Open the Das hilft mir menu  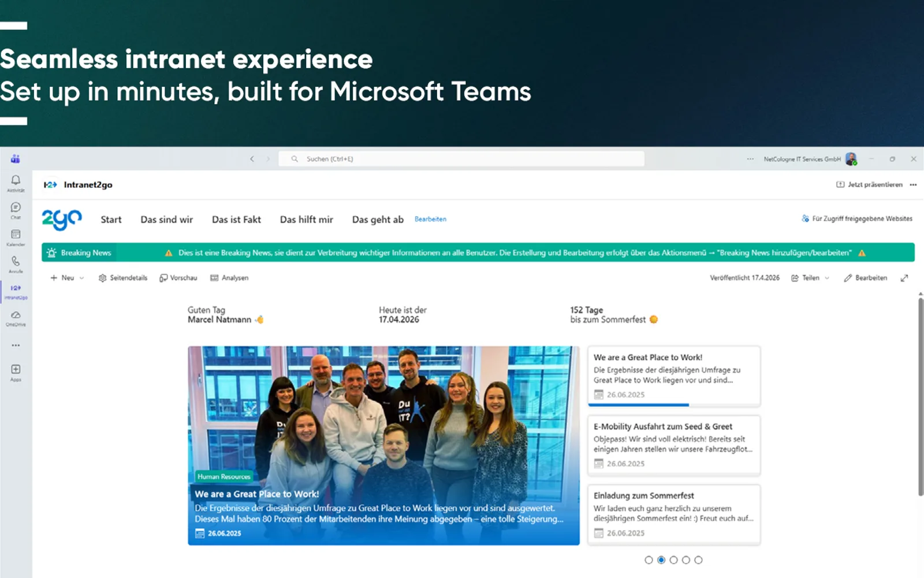click(x=307, y=220)
